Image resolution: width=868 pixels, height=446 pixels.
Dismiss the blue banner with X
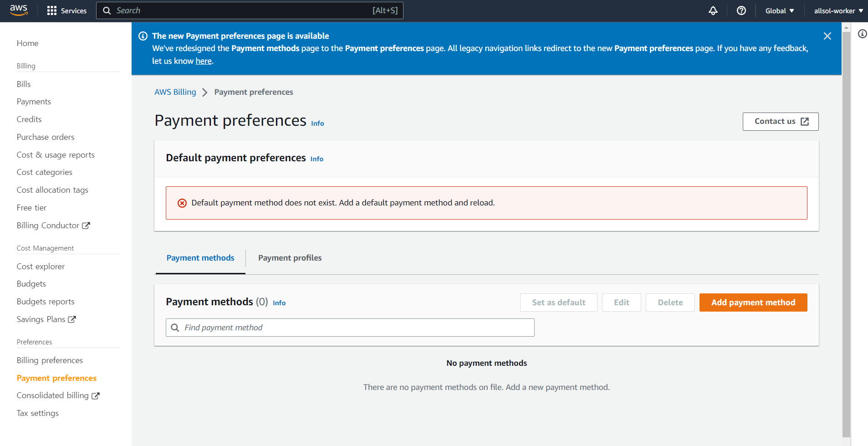(x=827, y=36)
